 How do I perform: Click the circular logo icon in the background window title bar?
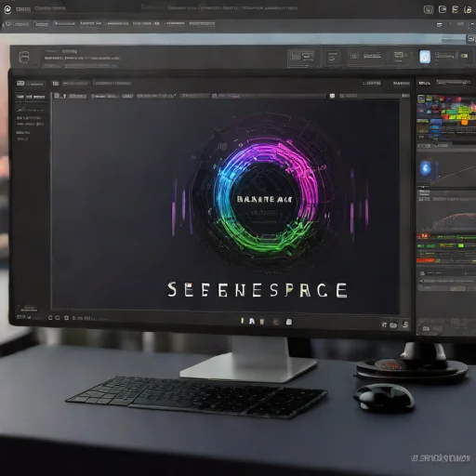click(7, 9)
